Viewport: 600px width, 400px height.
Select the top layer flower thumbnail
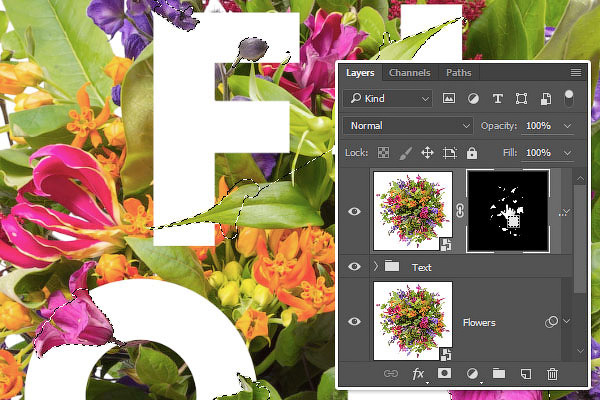(413, 211)
